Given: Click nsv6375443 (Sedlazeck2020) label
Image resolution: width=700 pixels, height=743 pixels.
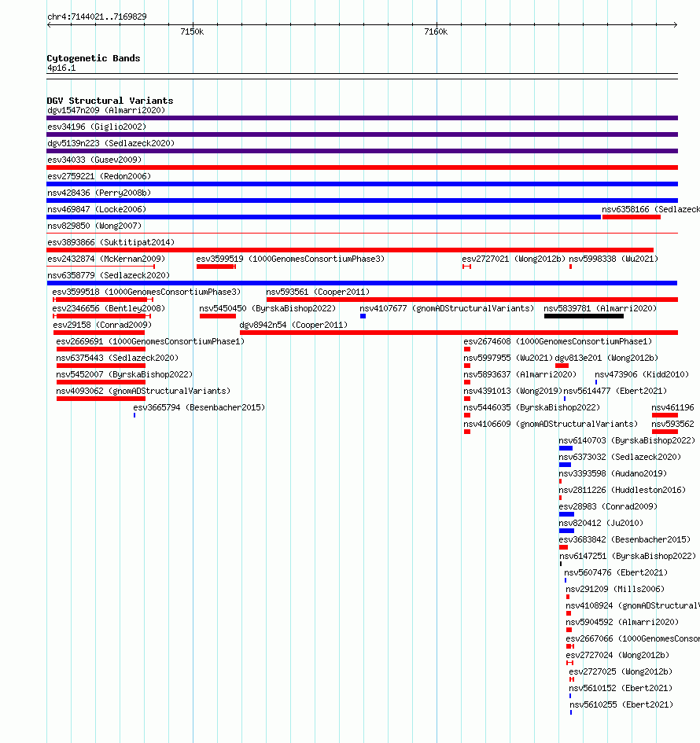Looking at the screenshot, I should (x=117, y=359).
